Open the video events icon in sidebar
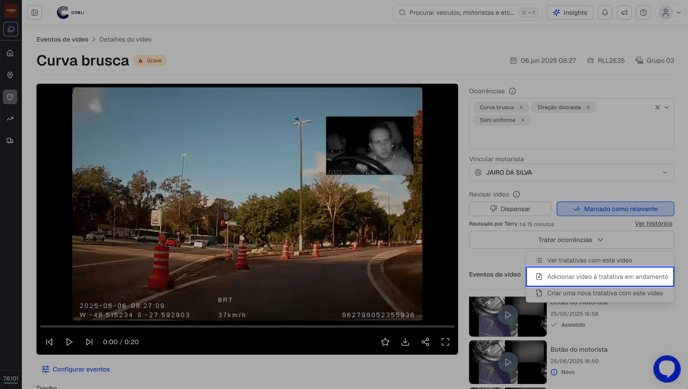The width and height of the screenshot is (688, 389). click(10, 30)
